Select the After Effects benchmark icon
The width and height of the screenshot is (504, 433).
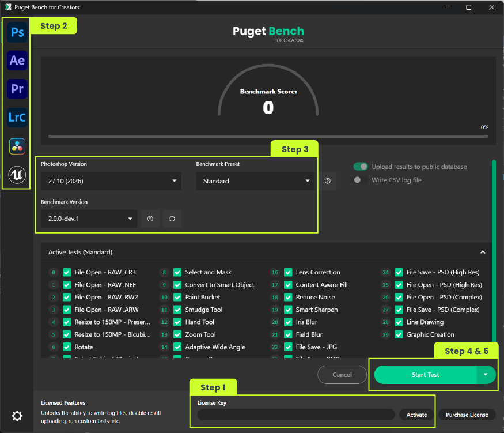[17, 61]
